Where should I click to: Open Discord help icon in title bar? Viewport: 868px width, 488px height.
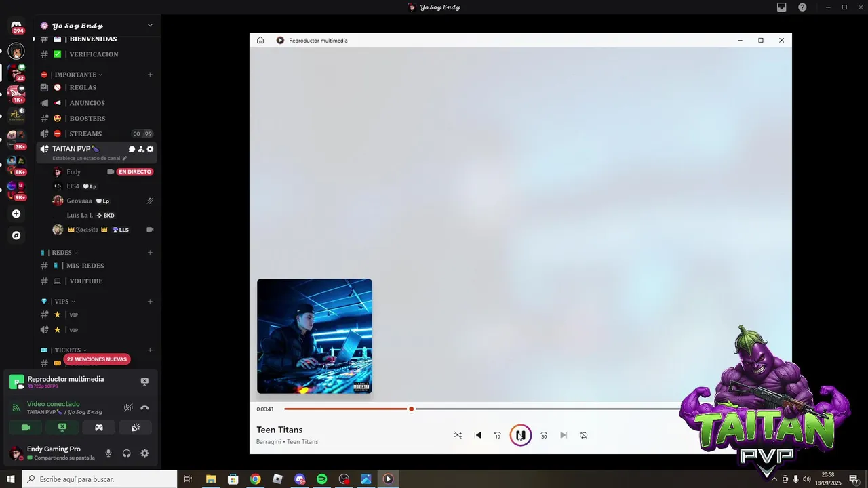pos(802,7)
